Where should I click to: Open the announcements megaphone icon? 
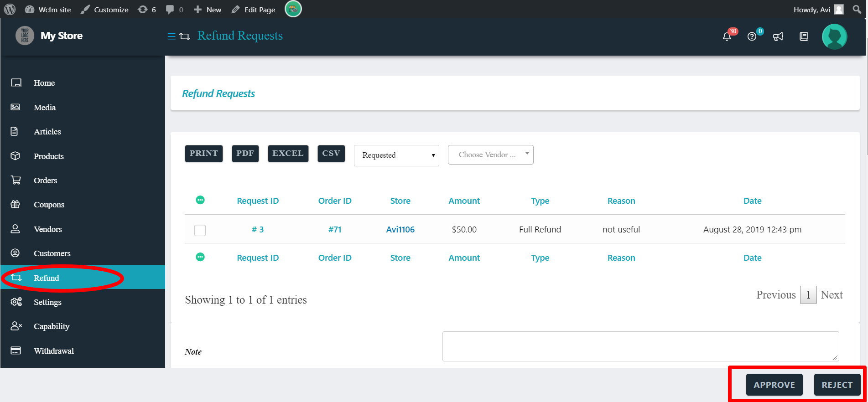coord(778,36)
